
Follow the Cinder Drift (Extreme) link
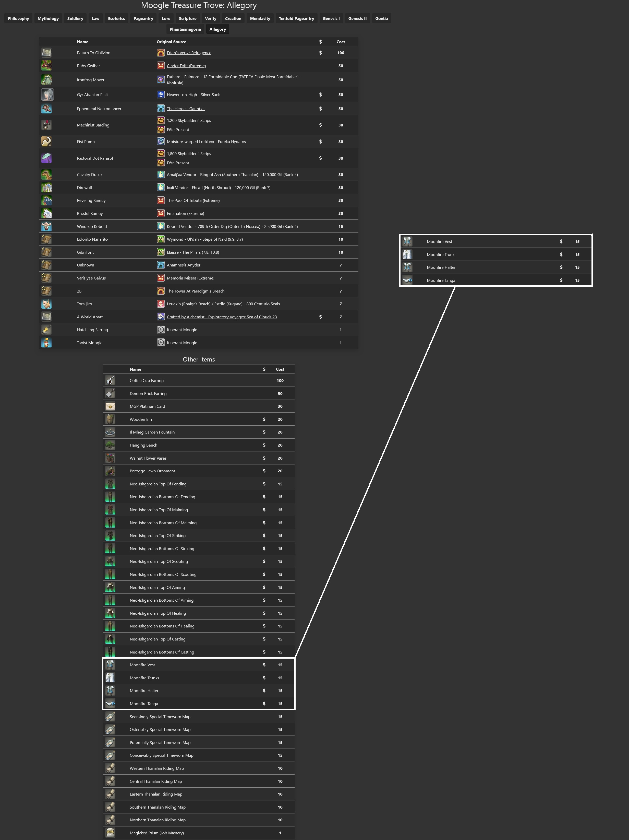[x=186, y=66]
